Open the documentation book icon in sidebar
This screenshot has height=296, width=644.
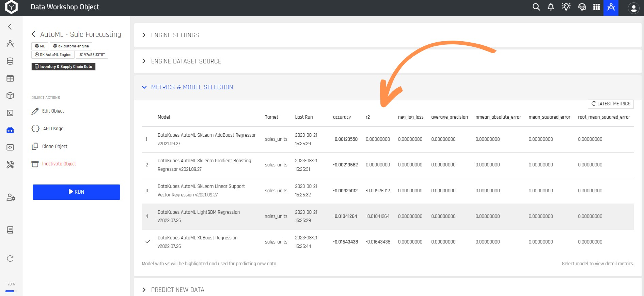(x=10, y=230)
